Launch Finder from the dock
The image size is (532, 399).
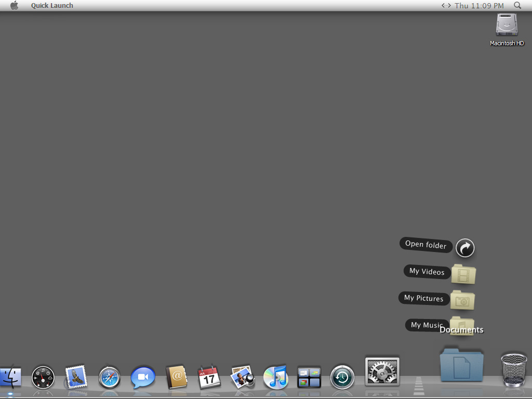click(10, 377)
